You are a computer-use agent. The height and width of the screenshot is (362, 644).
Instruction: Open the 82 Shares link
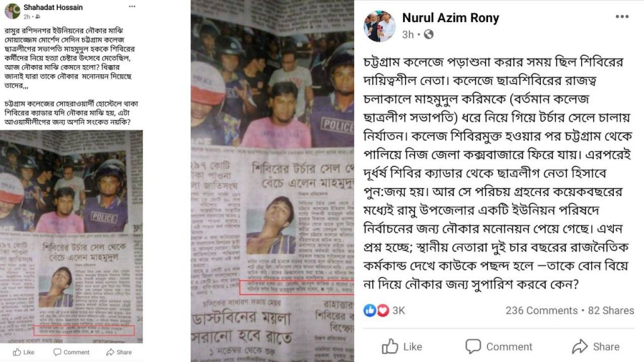point(611,310)
